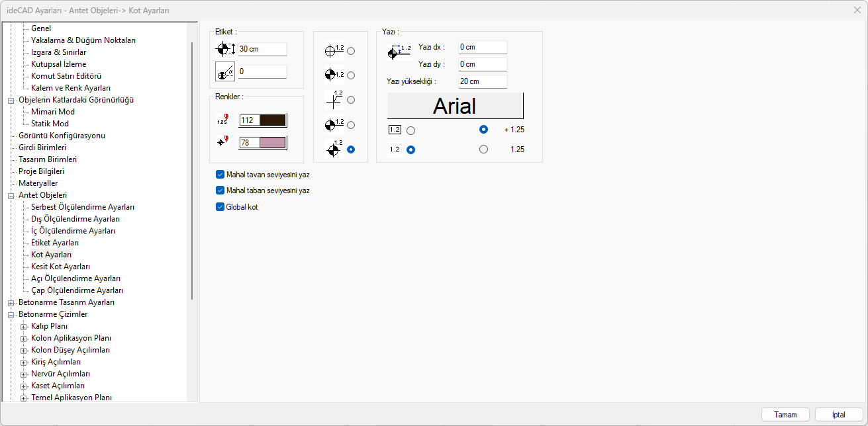The width and height of the screenshot is (868, 426).
Task: Select Materyaller in the tree
Action: (x=38, y=183)
